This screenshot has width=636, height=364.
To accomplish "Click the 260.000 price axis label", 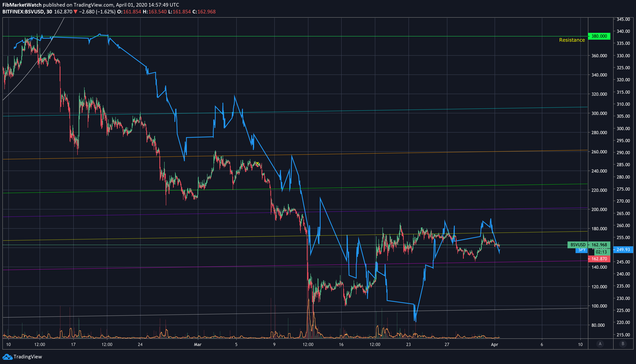I will coord(599,152).
